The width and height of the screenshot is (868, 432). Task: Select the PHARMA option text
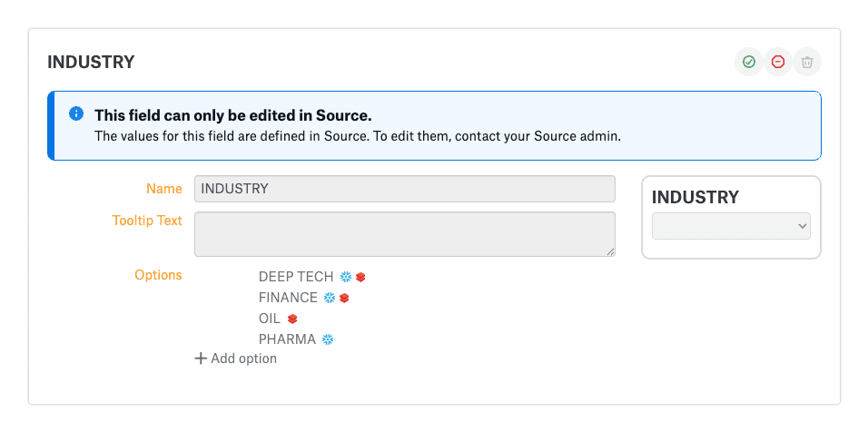tap(287, 339)
